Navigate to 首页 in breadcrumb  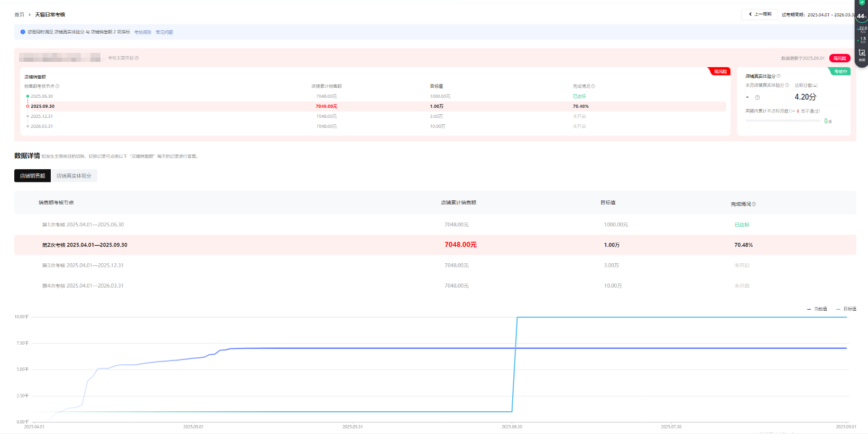pyautogui.click(x=19, y=15)
